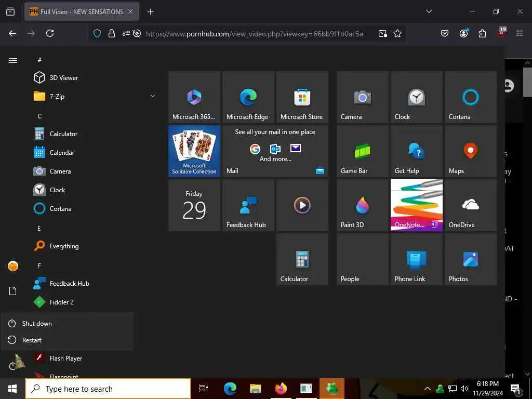Open the Microsoft 365 tile

194,97
